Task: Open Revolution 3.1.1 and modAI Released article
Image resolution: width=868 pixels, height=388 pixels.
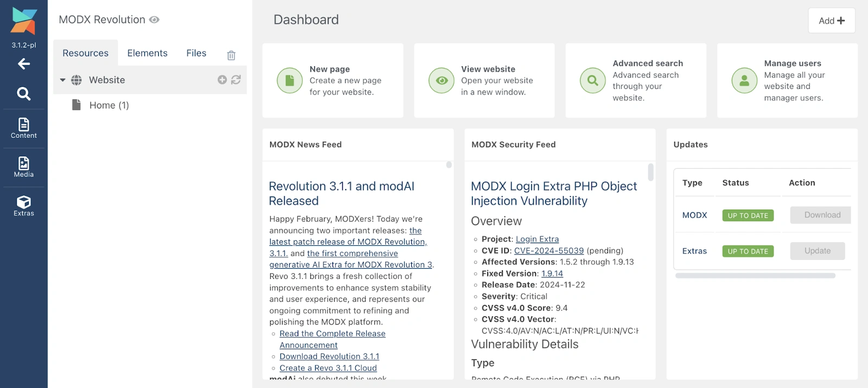Action: (x=342, y=194)
